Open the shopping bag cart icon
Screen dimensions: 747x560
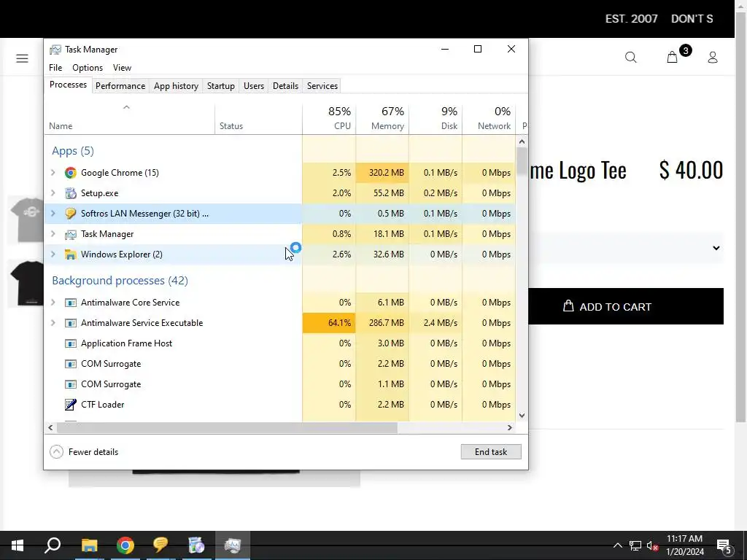pos(672,57)
